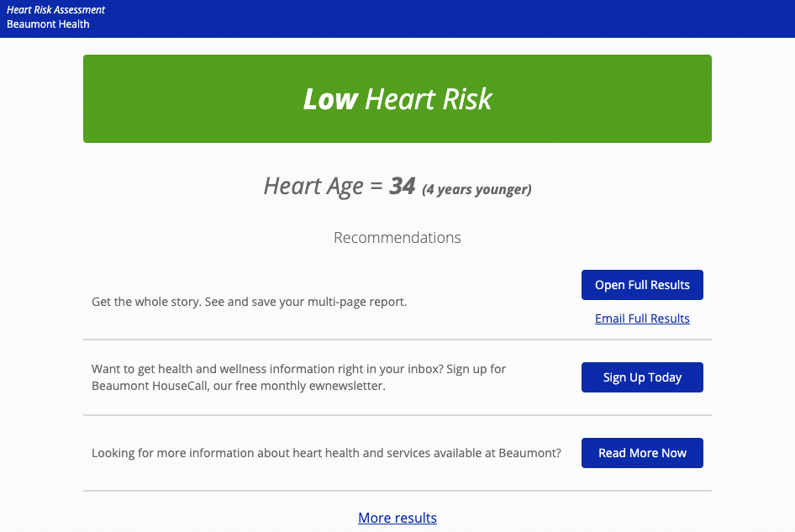Open the Heart Risk Assessment header link
Screen dimensions: 795x532
coord(55,9)
